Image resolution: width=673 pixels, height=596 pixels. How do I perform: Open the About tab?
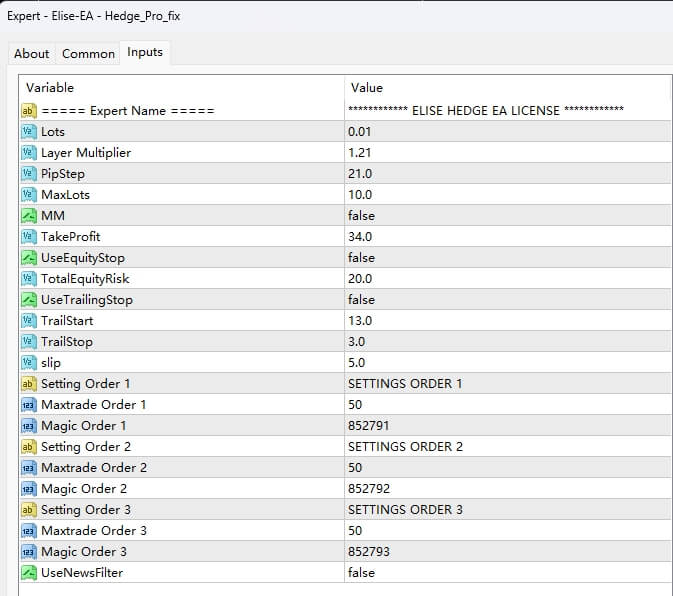(31, 54)
